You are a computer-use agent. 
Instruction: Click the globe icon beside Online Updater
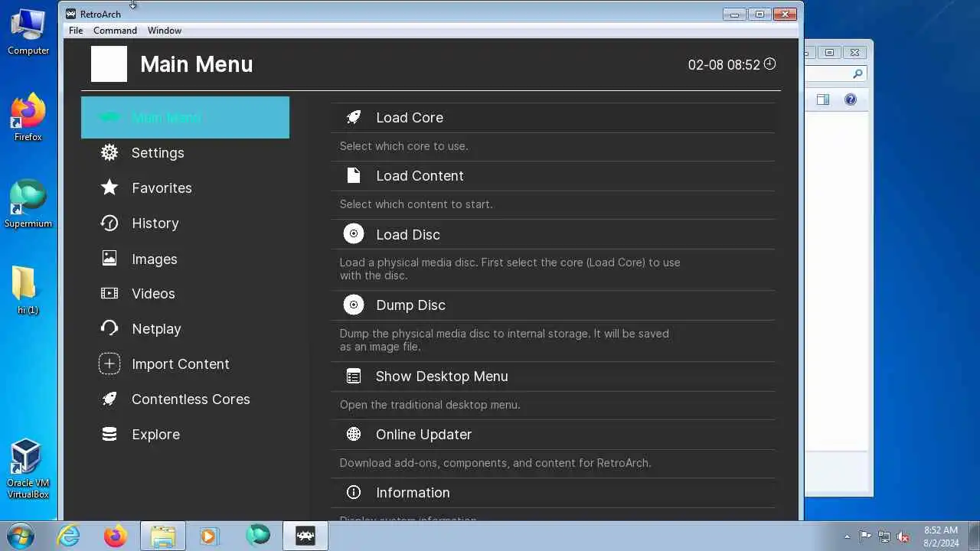(x=353, y=434)
